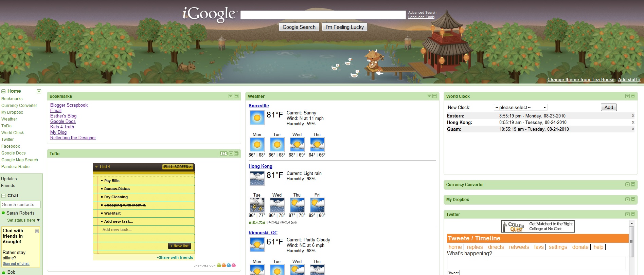Select Dry Cleaning task
644x275 pixels.
116,197
